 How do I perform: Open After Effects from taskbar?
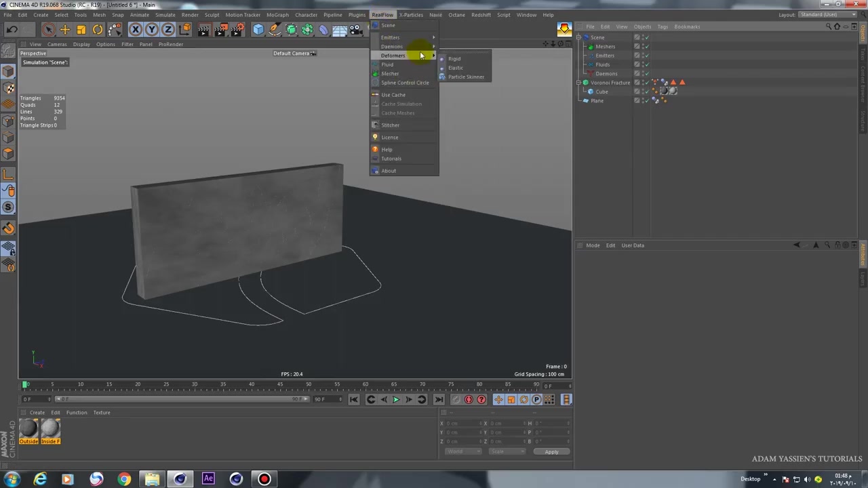click(x=208, y=479)
